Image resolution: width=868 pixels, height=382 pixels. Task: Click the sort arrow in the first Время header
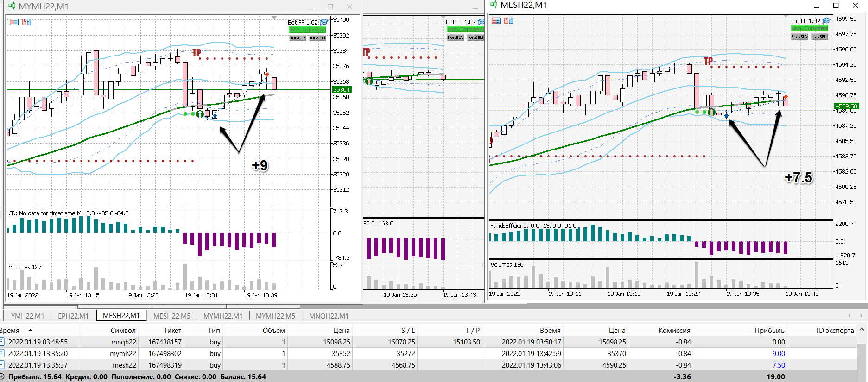(x=31, y=330)
